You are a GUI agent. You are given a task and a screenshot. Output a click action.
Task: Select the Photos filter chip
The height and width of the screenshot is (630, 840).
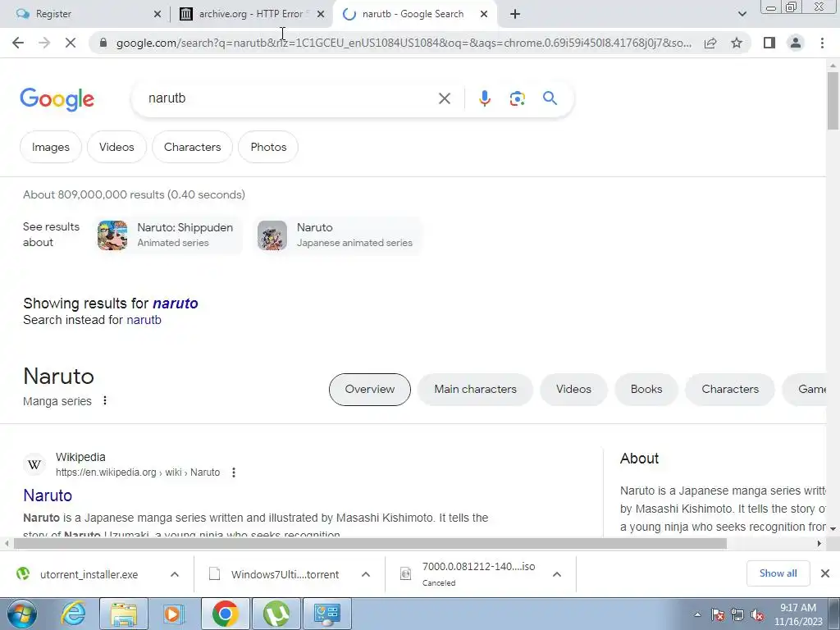click(268, 147)
